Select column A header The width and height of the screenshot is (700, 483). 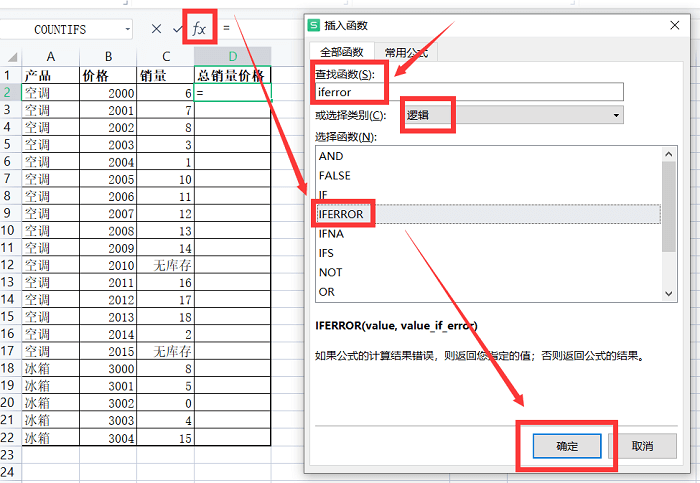[x=50, y=57]
